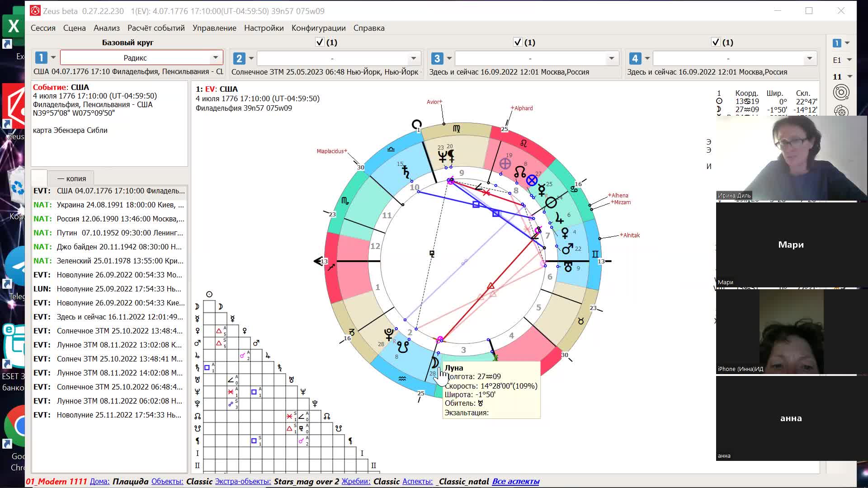Open the Сцена menu
This screenshot has width=868, height=488.
click(75, 28)
